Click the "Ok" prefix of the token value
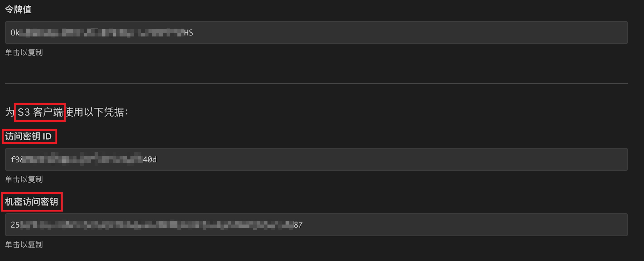Image resolution: width=644 pixels, height=261 pixels. (14, 33)
